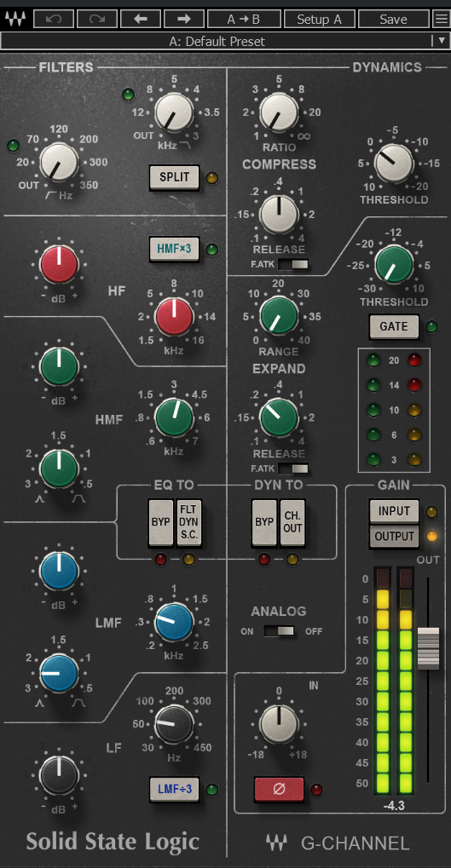Viewport: 451px width, 868px height.
Task: Click the expander RANGE knob
Action: pos(280,315)
